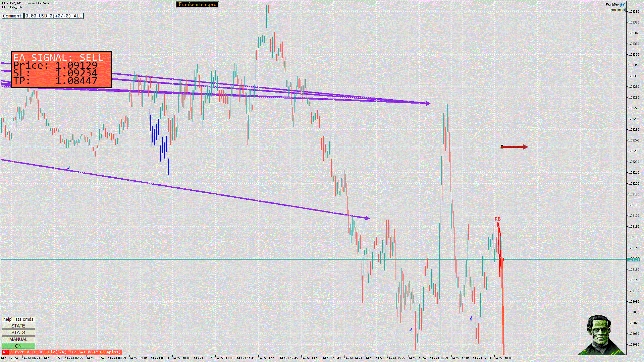Click the 1.09200 price axis label
Image resolution: width=644 pixels, height=362 pixels.
point(634,183)
